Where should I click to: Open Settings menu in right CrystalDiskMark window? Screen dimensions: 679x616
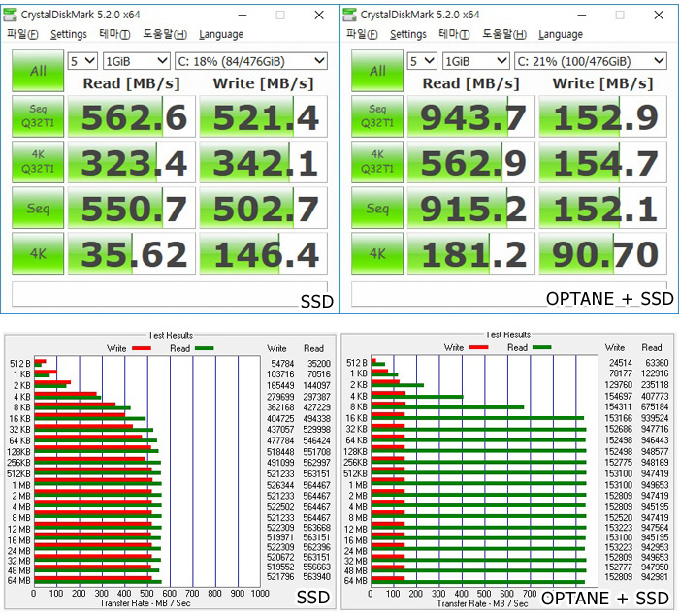pyautogui.click(x=408, y=34)
